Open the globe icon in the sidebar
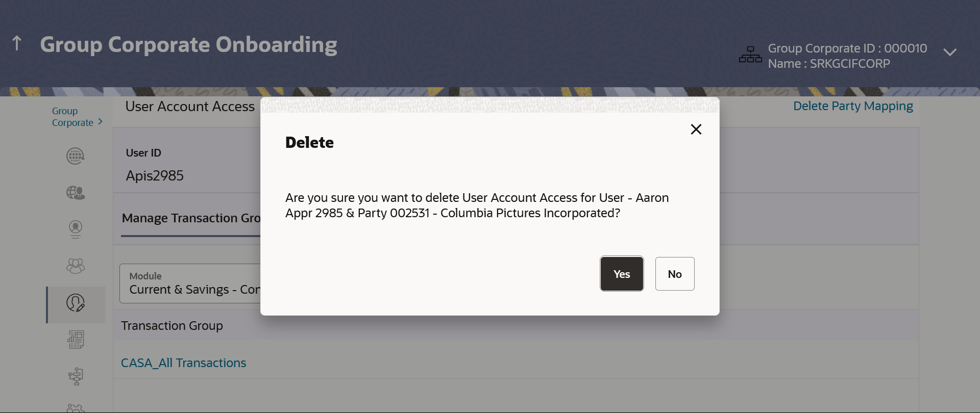 click(76, 156)
